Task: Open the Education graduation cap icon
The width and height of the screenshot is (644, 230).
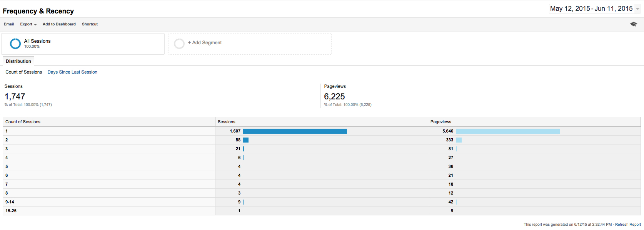Action: [x=633, y=24]
